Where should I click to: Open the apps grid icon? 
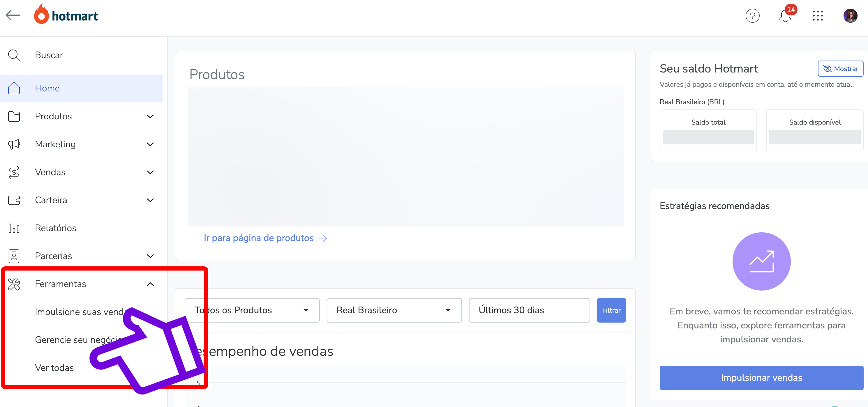(818, 16)
